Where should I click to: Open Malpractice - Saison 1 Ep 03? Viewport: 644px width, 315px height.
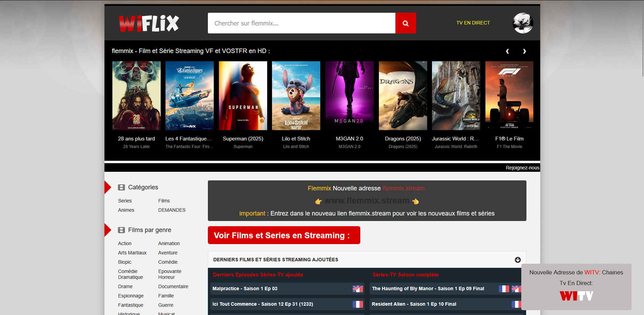pyautogui.click(x=245, y=289)
